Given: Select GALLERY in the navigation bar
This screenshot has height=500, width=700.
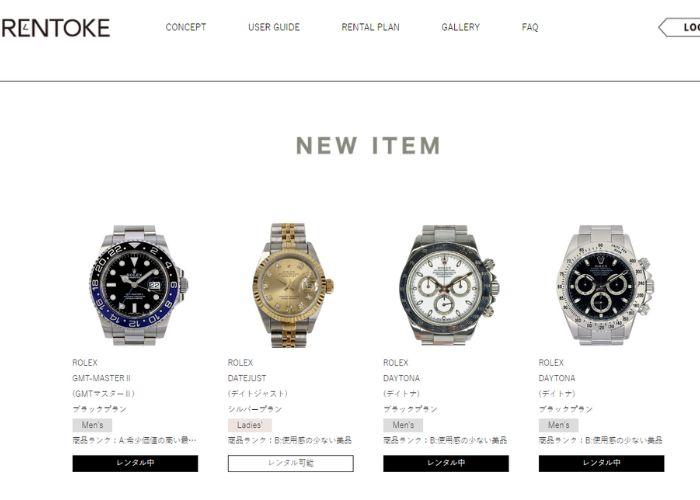Looking at the screenshot, I should [x=460, y=27].
